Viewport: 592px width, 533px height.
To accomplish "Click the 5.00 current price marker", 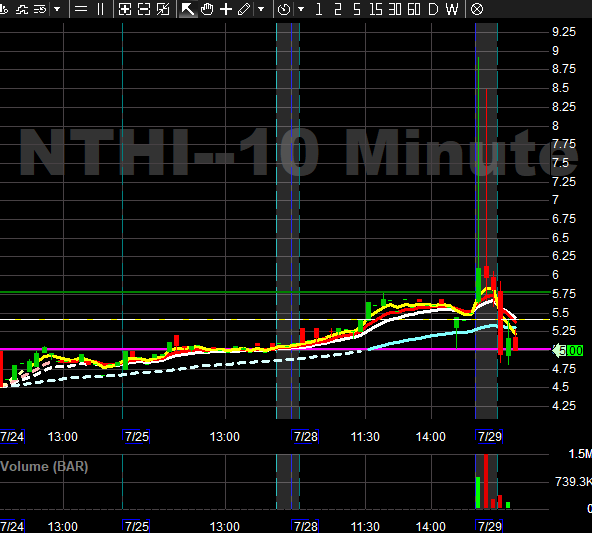I will (x=568, y=351).
